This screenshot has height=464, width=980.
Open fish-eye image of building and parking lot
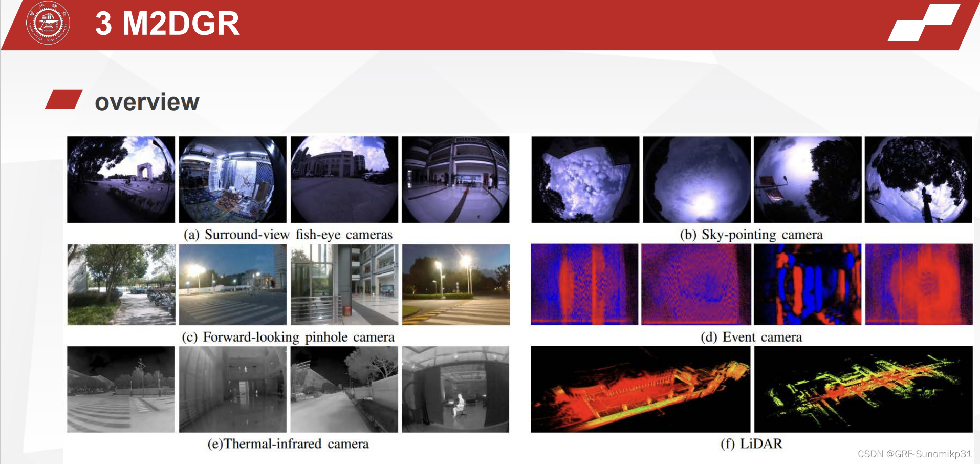[344, 179]
